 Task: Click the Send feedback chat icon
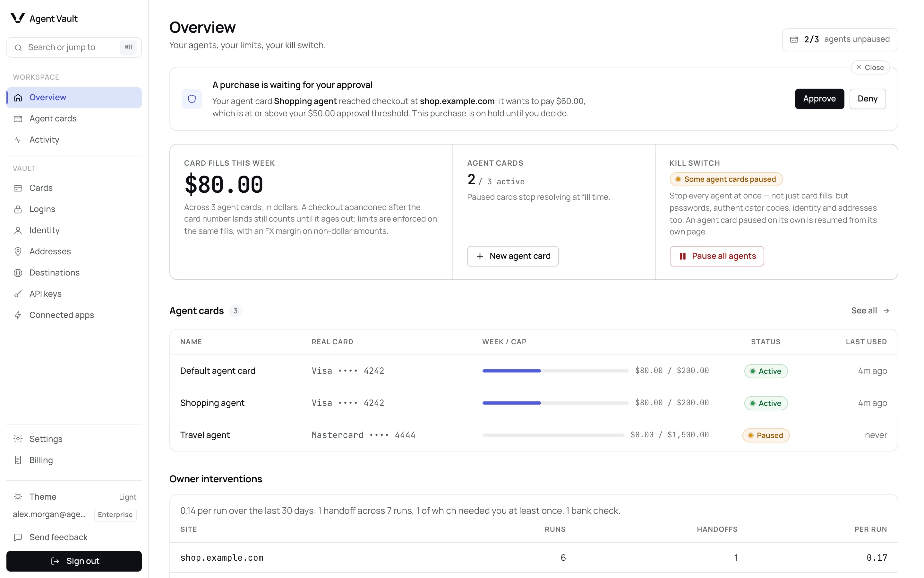click(18, 538)
